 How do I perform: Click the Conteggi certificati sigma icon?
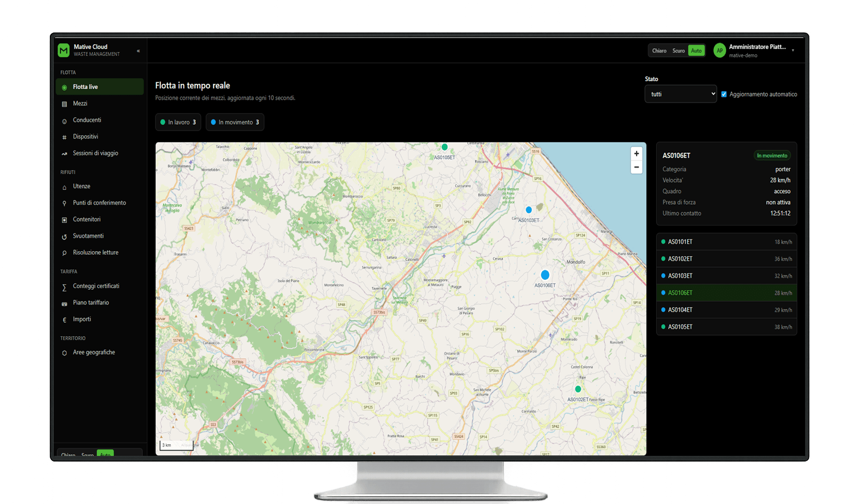64,287
